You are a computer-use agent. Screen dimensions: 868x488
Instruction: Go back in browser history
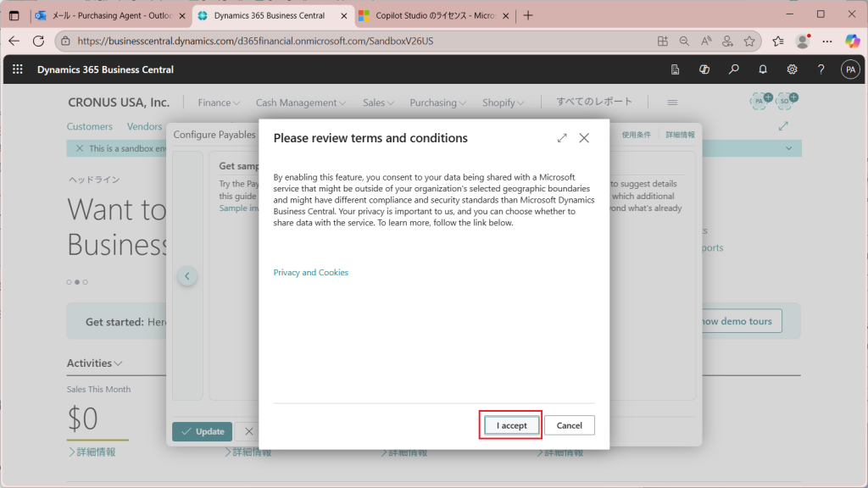pyautogui.click(x=14, y=41)
